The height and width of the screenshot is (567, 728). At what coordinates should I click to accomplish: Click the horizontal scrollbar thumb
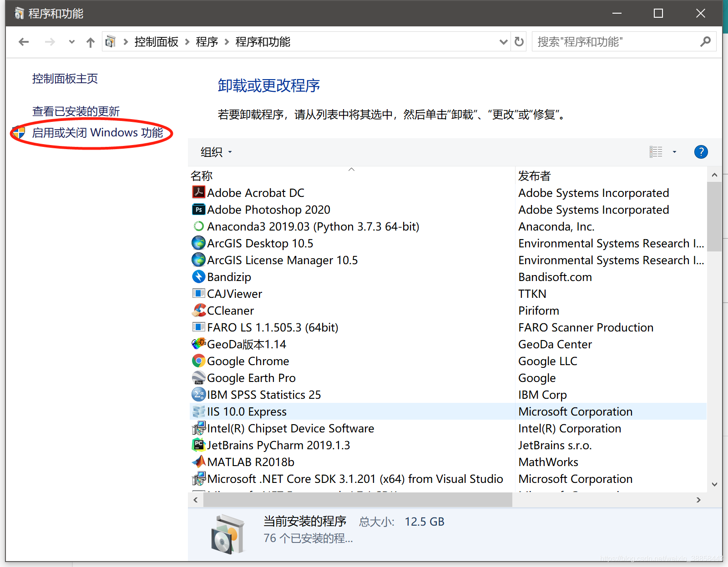[x=358, y=500]
